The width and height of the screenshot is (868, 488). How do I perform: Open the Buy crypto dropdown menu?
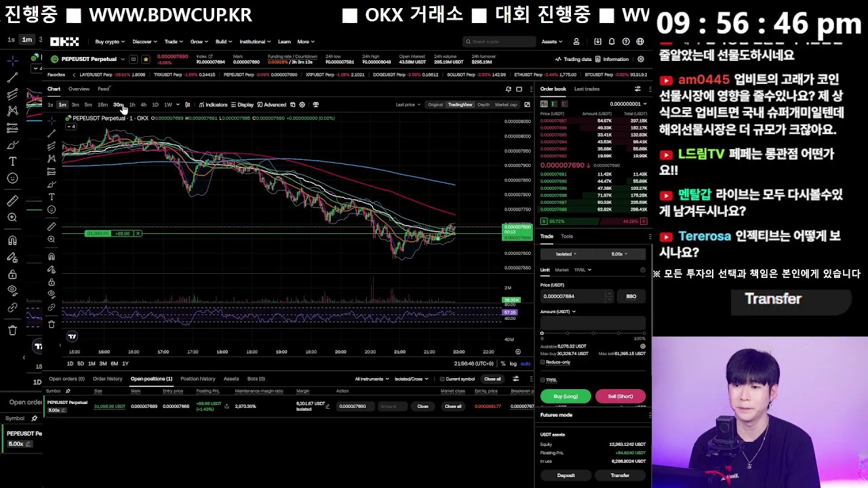point(110,41)
